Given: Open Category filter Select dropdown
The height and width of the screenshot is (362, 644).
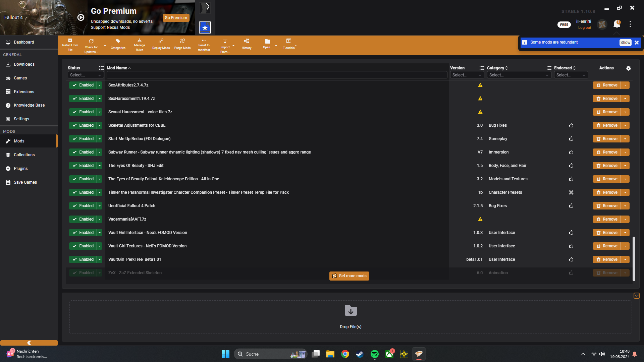Looking at the screenshot, I should (519, 75).
